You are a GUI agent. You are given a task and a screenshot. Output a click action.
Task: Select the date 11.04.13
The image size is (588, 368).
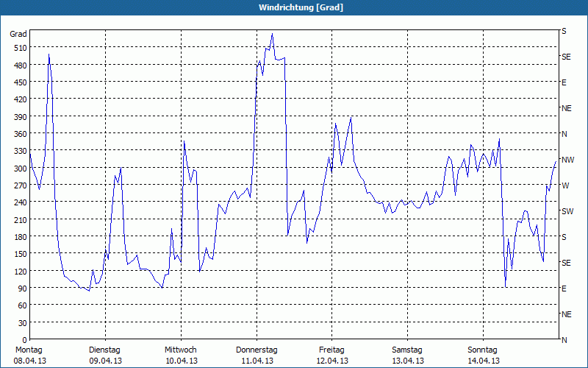tap(257, 361)
